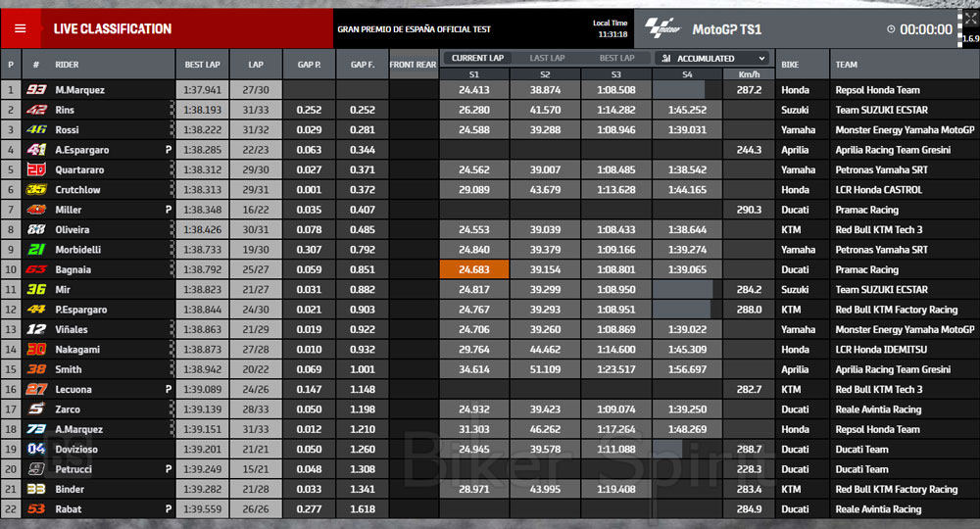
Task: Switch to BEST LAP sector view
Action: pyautogui.click(x=616, y=59)
